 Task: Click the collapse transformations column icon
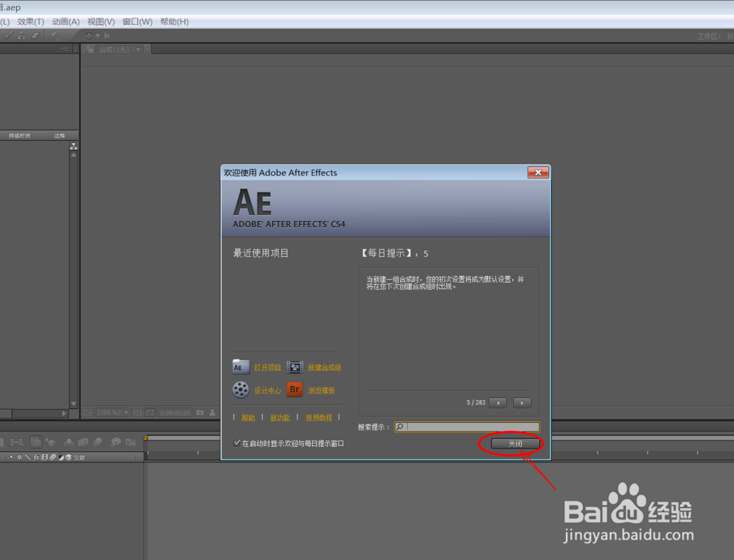(x=19, y=457)
